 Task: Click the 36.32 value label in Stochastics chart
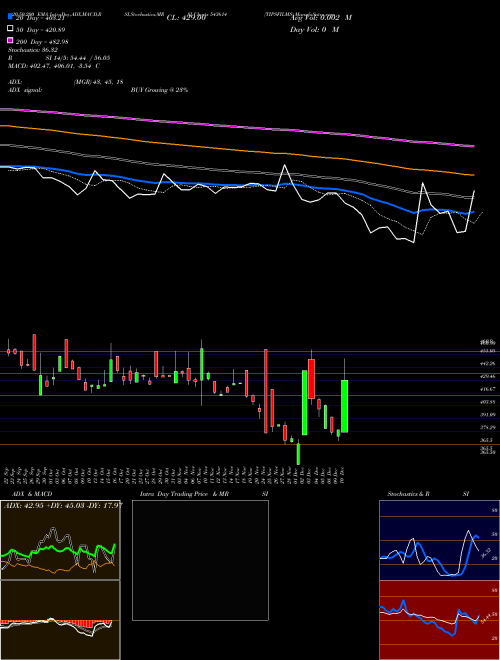[484, 553]
